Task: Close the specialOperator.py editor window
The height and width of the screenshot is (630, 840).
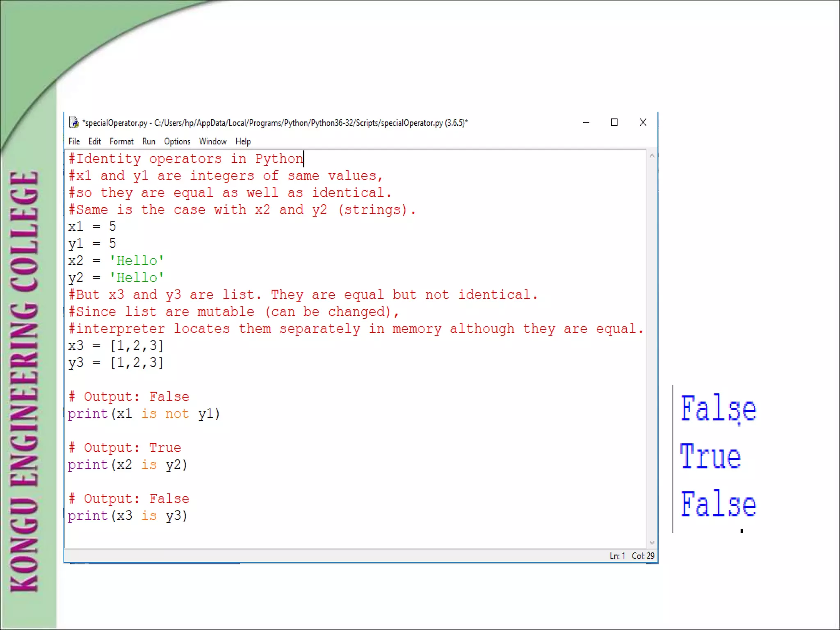Action: [643, 123]
